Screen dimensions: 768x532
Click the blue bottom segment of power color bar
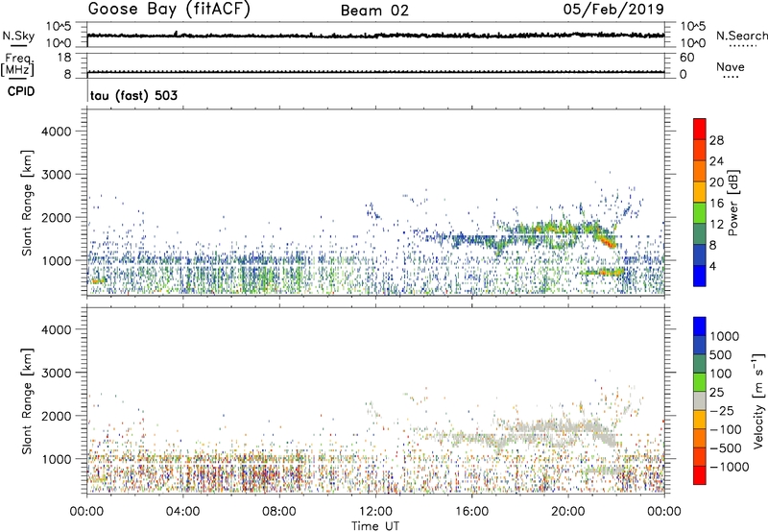pos(700,276)
